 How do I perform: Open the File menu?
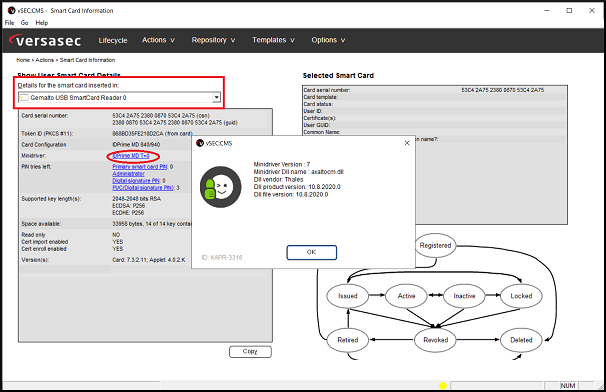(x=9, y=23)
